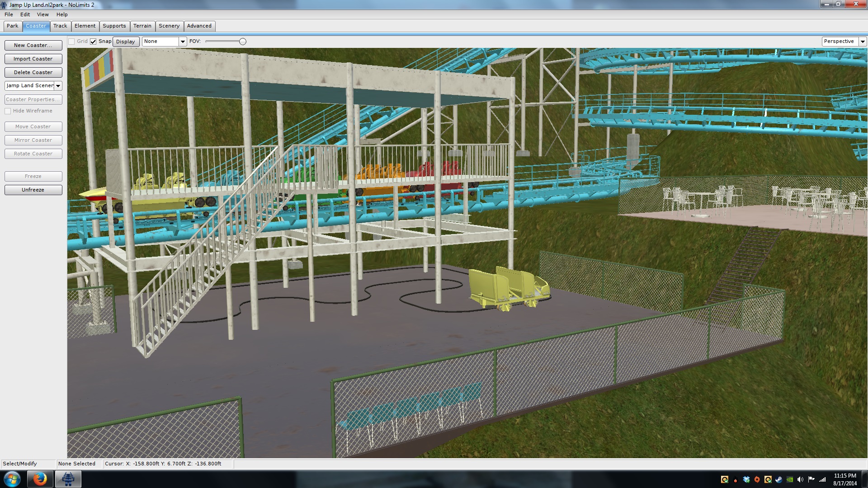Open the Edit menu
The image size is (868, 488).
coord(25,14)
